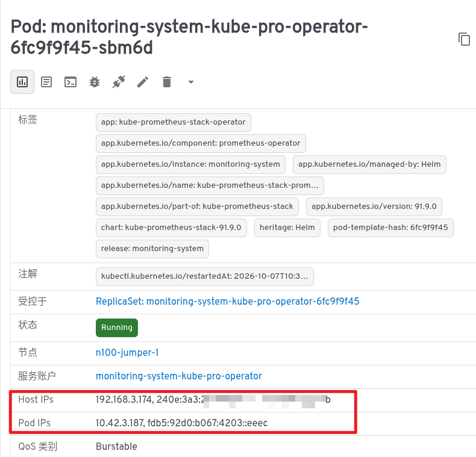Open the pod logs view
This screenshot has width=476, height=457.
tap(46, 82)
